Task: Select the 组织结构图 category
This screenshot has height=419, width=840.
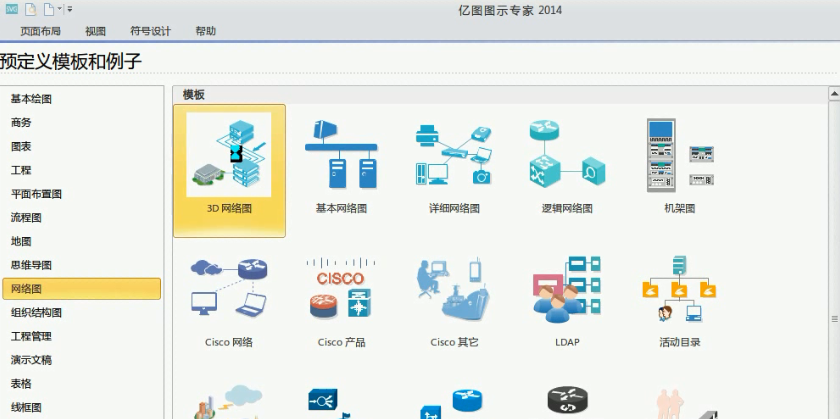Action: click(x=81, y=312)
